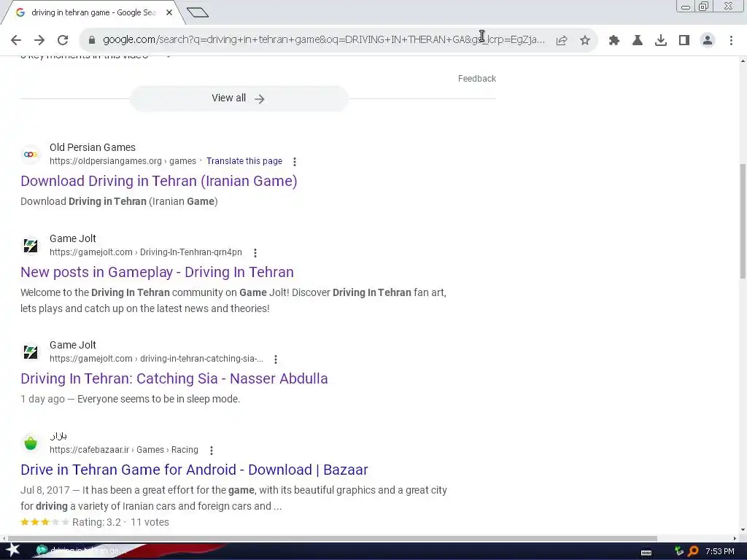Click the Feedback link
747x560 pixels.
pyautogui.click(x=477, y=79)
